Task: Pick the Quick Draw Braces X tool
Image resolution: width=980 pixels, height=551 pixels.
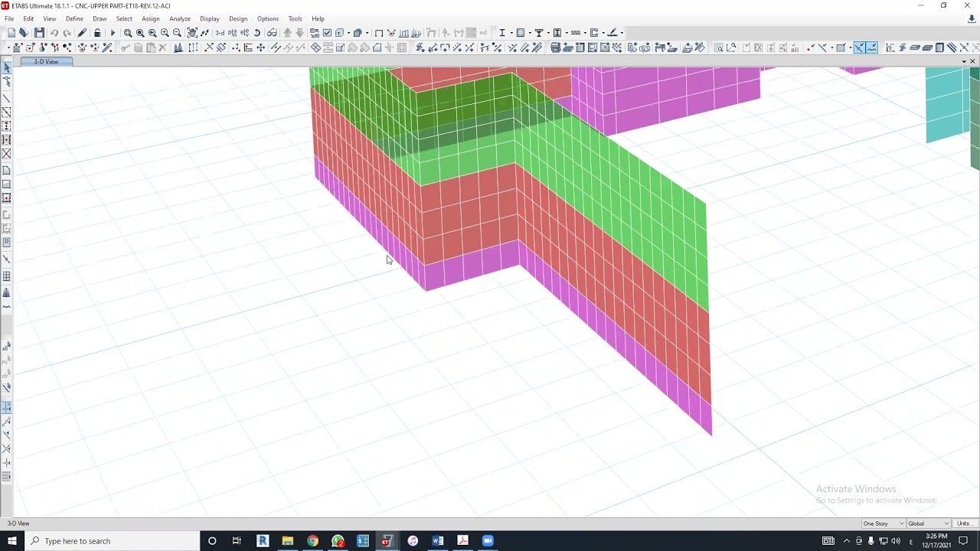Action: pyautogui.click(x=7, y=154)
